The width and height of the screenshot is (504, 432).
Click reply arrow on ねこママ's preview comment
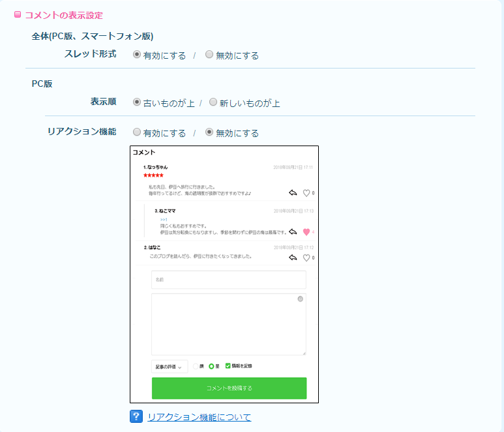[293, 232]
